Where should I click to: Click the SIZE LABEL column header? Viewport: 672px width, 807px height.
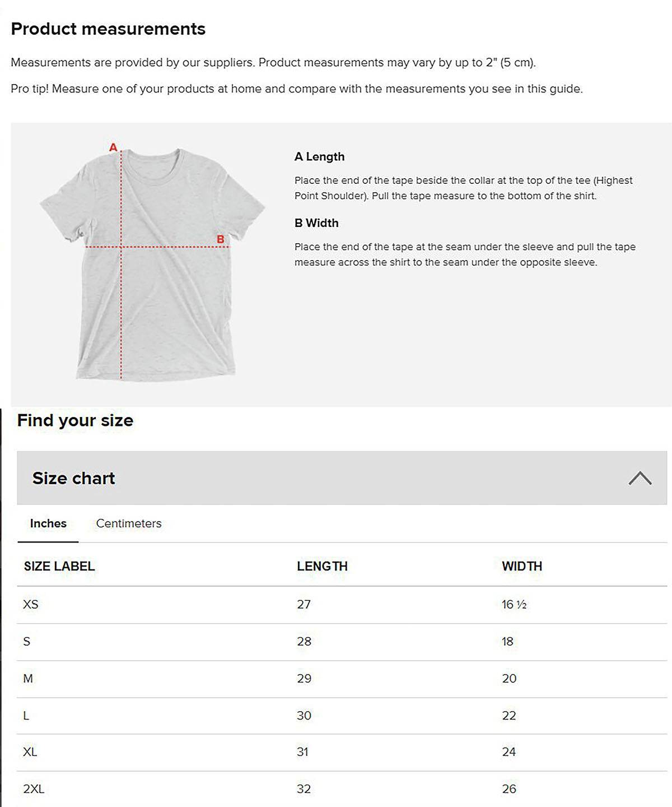click(x=59, y=566)
